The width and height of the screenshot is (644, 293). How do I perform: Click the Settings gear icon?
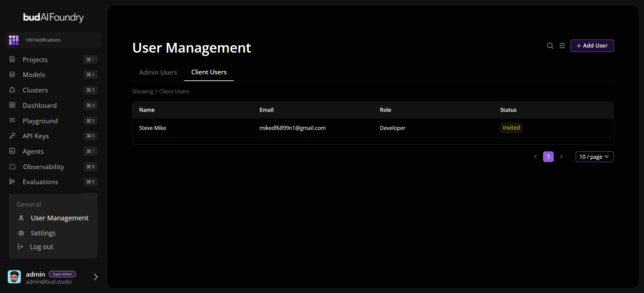click(21, 233)
